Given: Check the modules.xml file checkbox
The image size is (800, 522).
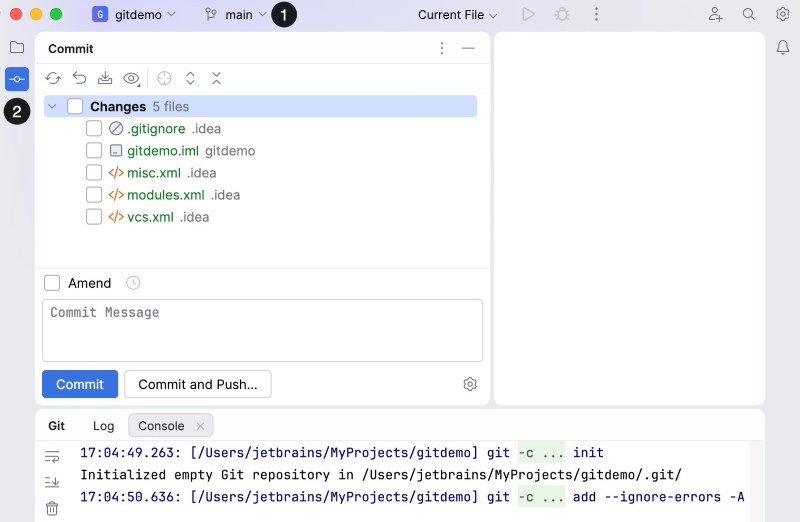Looking at the screenshot, I should (x=94, y=194).
